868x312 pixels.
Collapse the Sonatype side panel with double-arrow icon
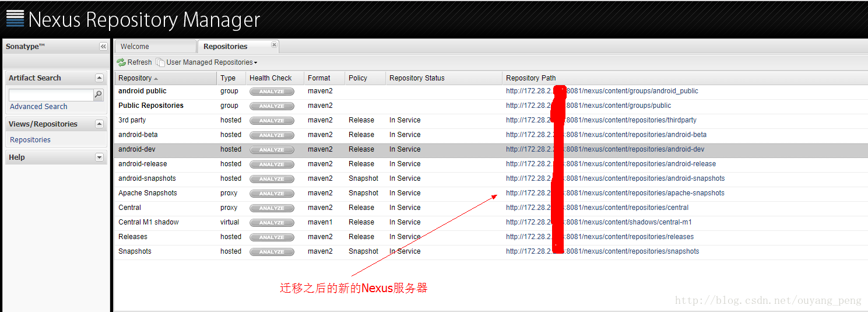coord(103,47)
